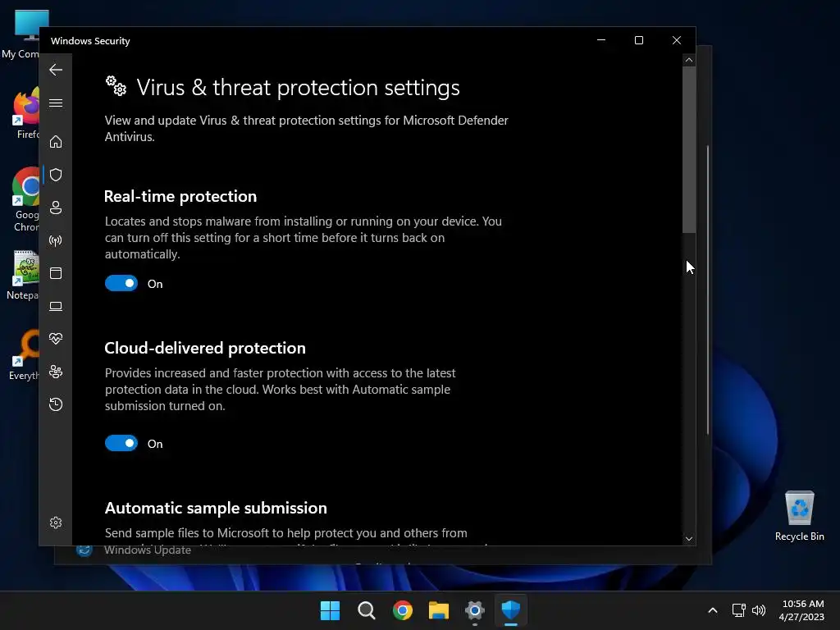
Task: Click the Real-time protection heading
Action: [x=180, y=197]
